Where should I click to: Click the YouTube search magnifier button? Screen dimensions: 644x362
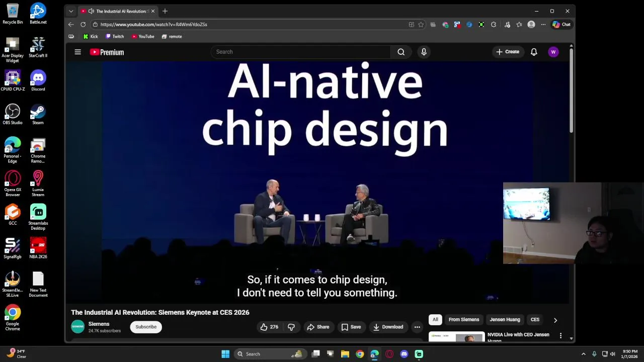[401, 52]
